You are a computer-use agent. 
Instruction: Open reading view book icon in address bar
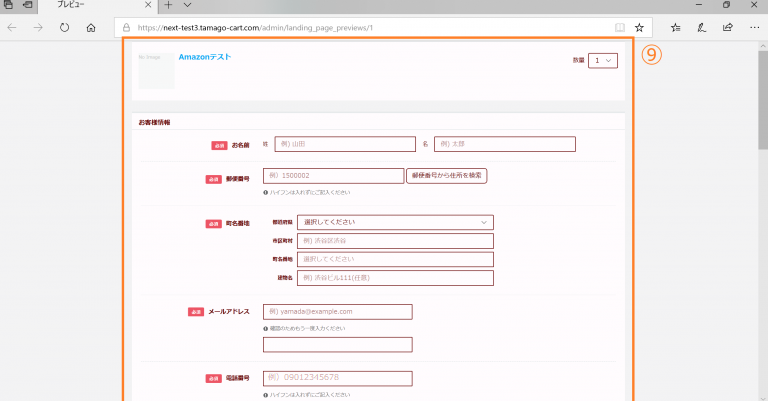point(620,27)
